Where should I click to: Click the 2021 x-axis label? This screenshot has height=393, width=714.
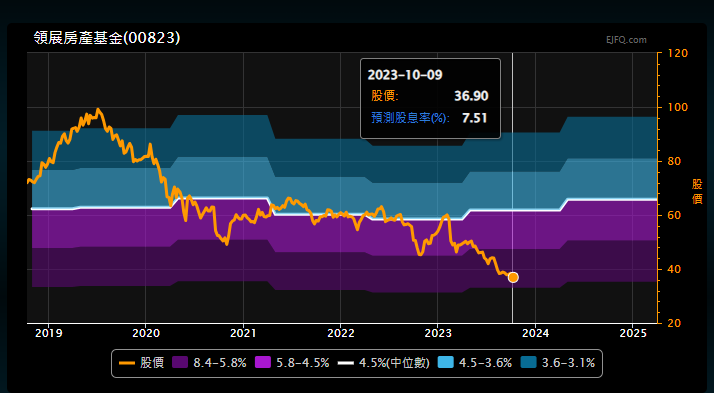click(243, 333)
